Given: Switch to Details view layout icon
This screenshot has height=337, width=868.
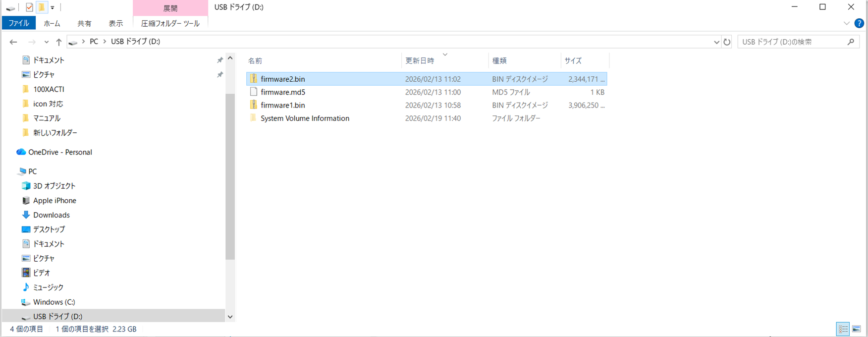Looking at the screenshot, I should click(x=843, y=329).
